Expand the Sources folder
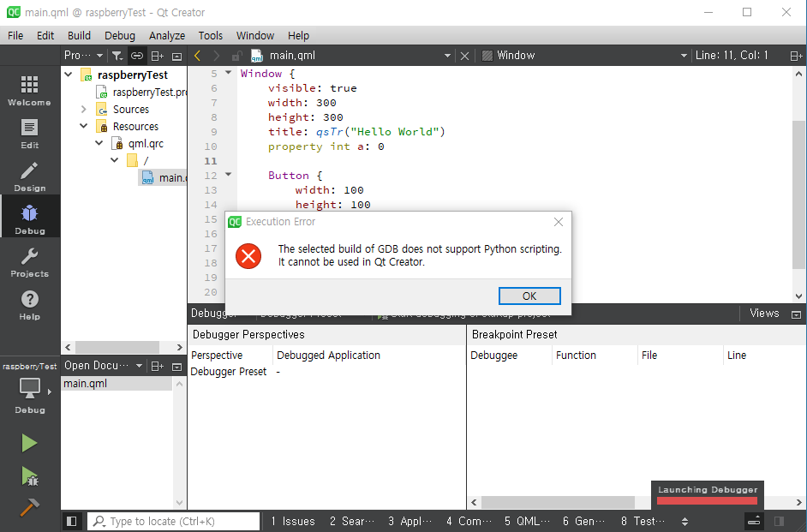Screen dimensions: 807x532 point(83,109)
